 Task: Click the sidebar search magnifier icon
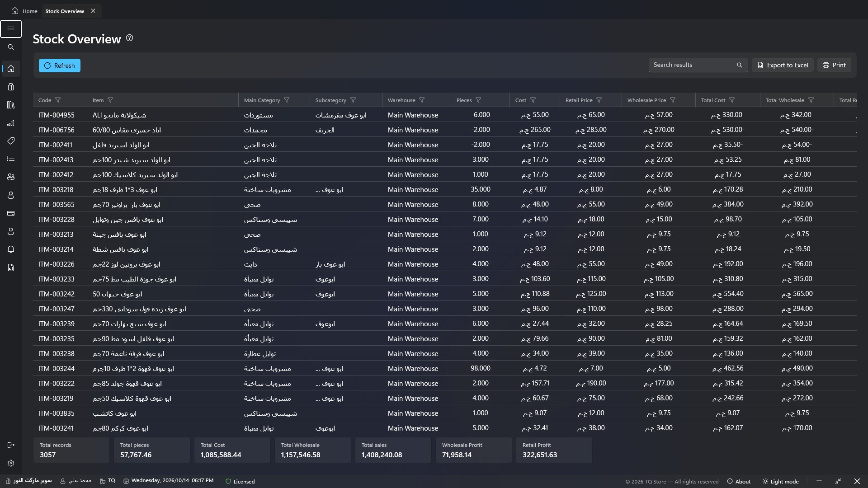coord(11,47)
